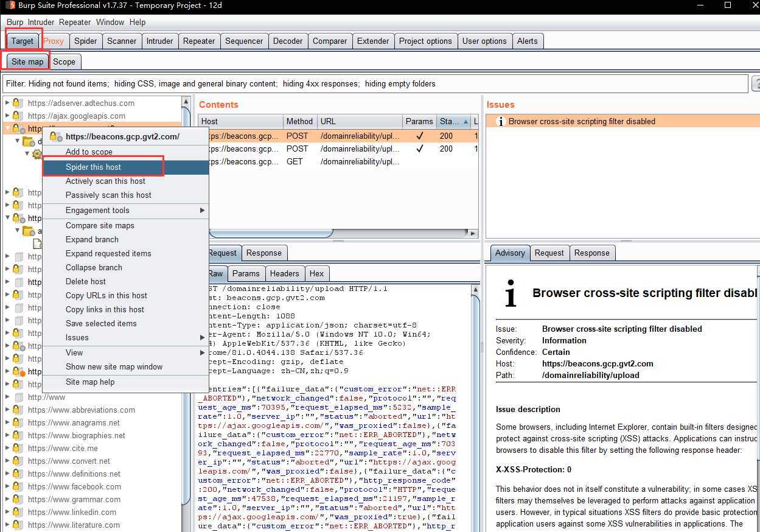Open the View submenu in the context menu
Screen dimensions: 760x532
pos(126,352)
